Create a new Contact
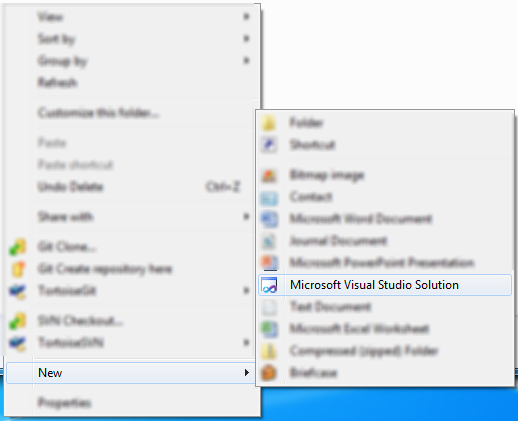The height and width of the screenshot is (421, 518). 385,197
